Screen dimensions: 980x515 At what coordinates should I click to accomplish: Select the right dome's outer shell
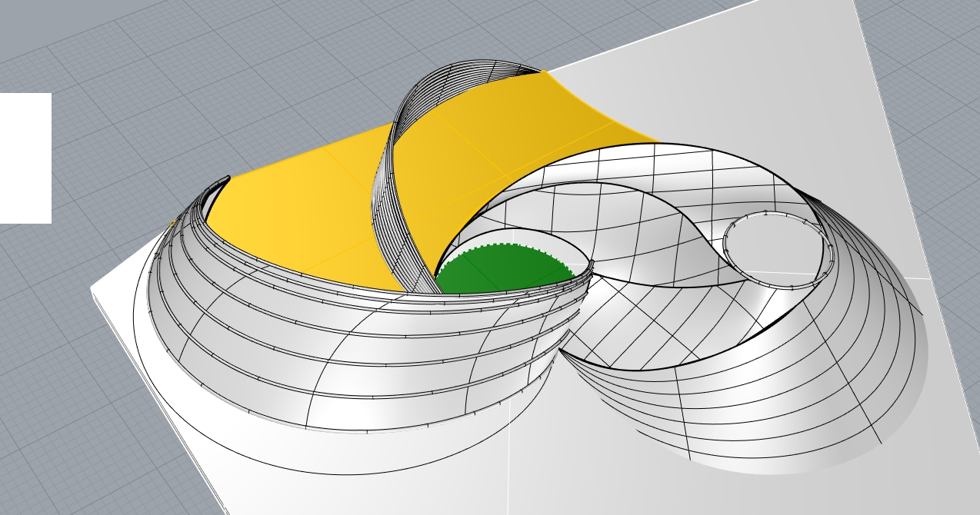808,400
